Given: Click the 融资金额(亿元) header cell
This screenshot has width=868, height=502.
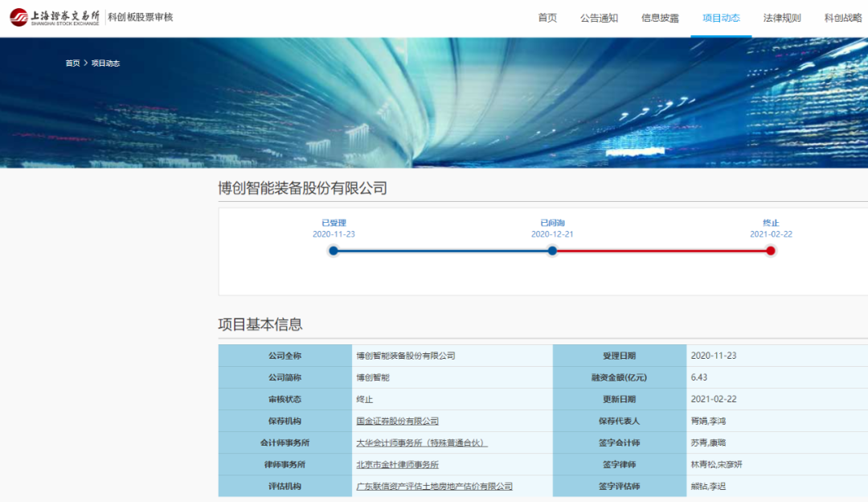Looking at the screenshot, I should pyautogui.click(x=620, y=377).
